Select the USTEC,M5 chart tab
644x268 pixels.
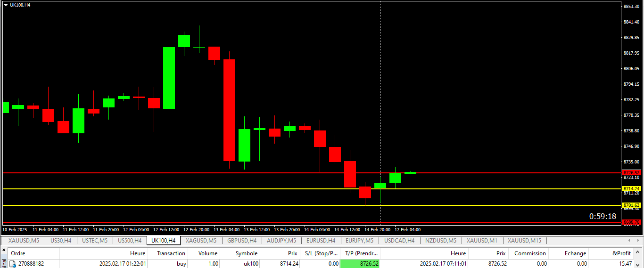click(95, 241)
